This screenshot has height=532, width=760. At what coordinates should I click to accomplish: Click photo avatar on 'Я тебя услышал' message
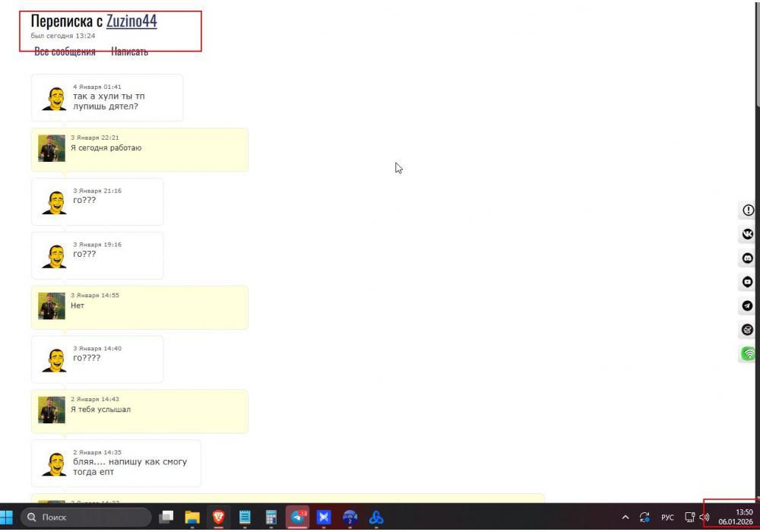pyautogui.click(x=52, y=410)
